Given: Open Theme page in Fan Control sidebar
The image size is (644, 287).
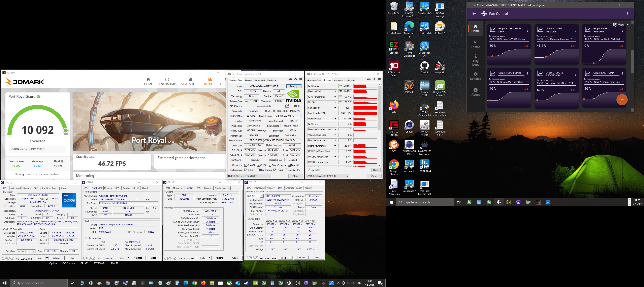Looking at the screenshot, I should [475, 44].
